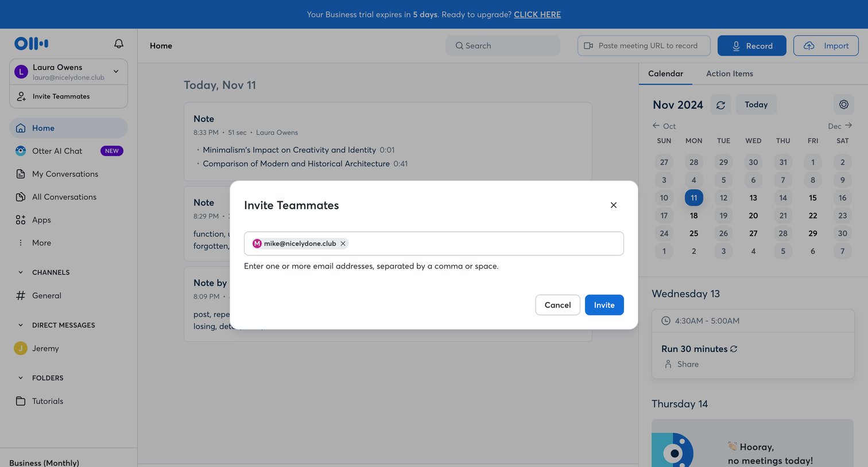This screenshot has height=467, width=868.
Task: Click the upgrade CLICK HERE link
Action: pos(537,14)
